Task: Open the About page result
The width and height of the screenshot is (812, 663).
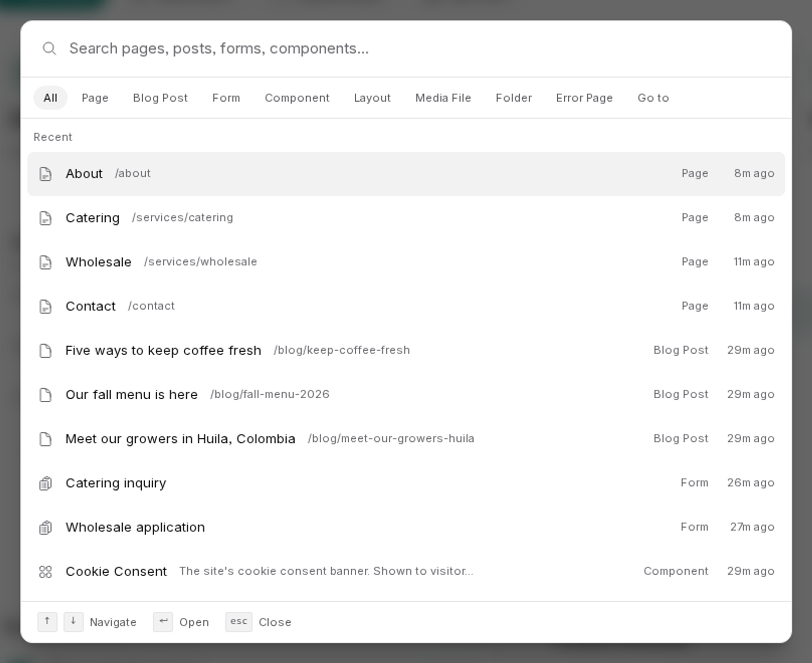Action: (x=406, y=174)
